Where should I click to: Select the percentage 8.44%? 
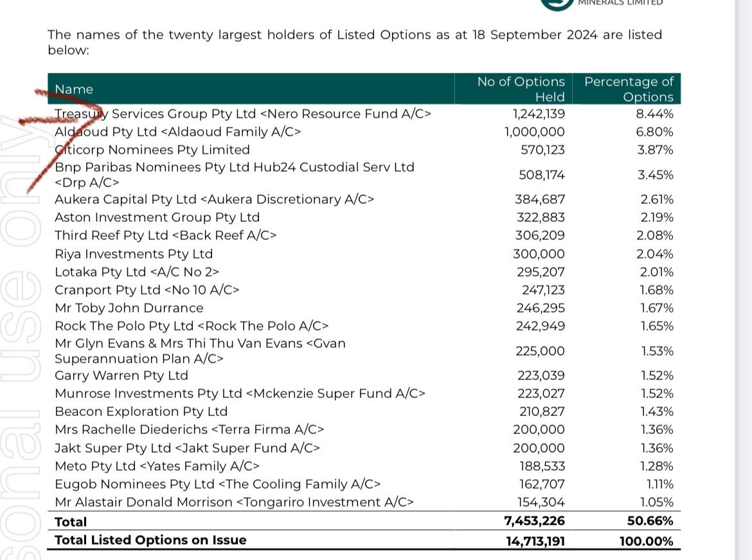click(655, 114)
